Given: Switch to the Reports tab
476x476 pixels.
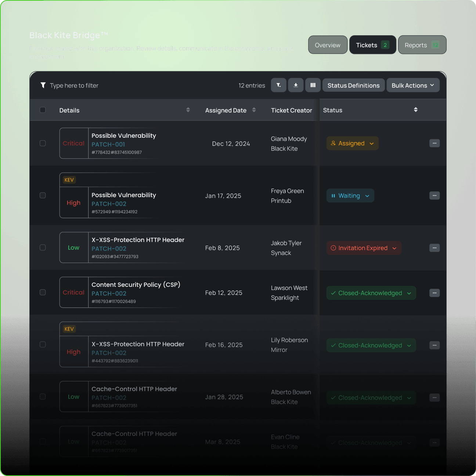Looking at the screenshot, I should click(x=422, y=45).
